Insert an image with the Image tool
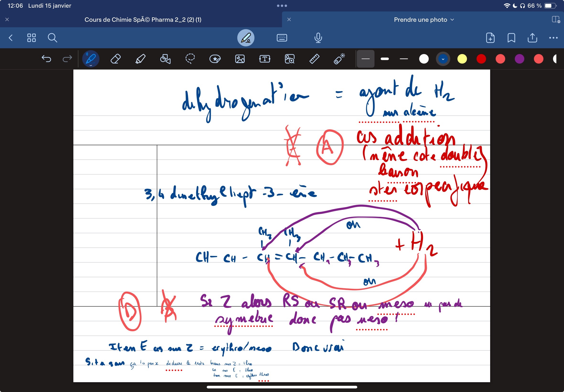Viewport: 564px width, 392px height. [240, 59]
